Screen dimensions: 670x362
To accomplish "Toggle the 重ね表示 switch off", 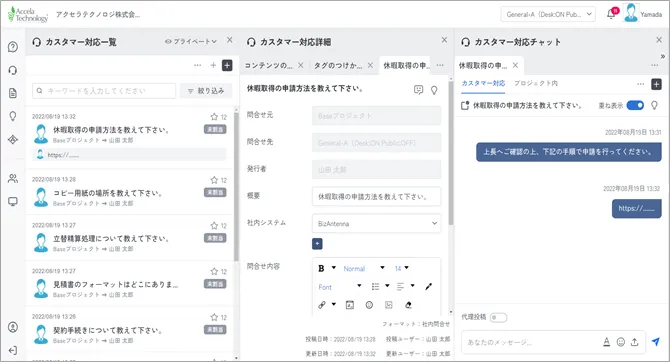I will pyautogui.click(x=635, y=105).
